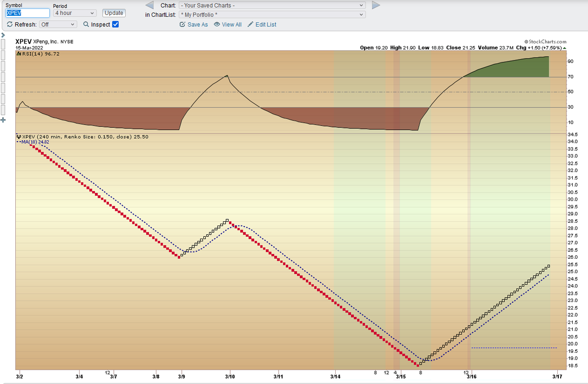Focus the Symbol input field with XPEV

point(27,13)
